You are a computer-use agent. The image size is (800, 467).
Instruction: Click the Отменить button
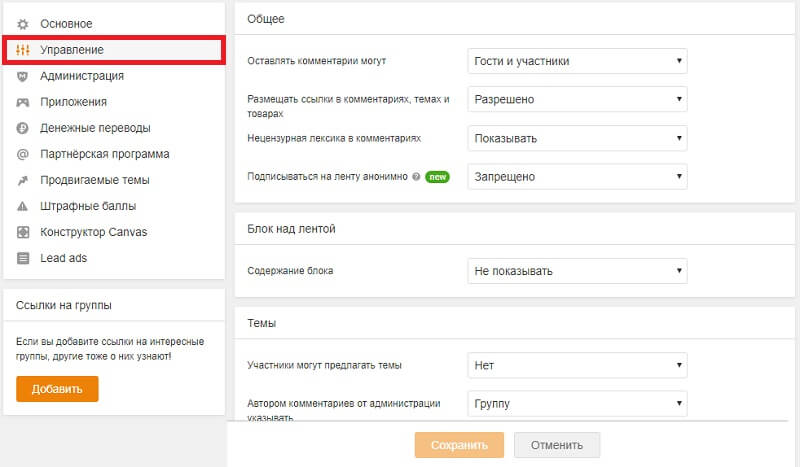(x=556, y=445)
